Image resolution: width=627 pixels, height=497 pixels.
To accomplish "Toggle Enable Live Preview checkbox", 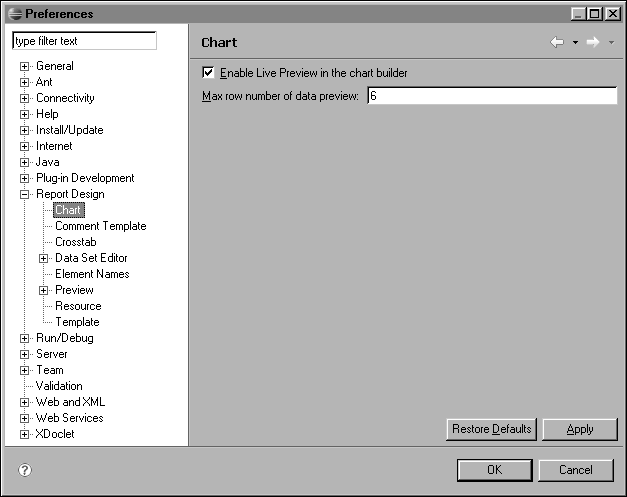I will click(x=208, y=73).
